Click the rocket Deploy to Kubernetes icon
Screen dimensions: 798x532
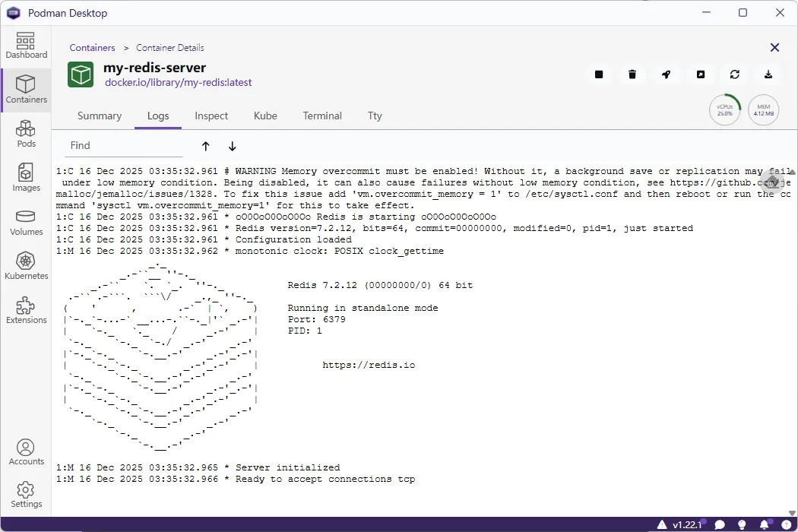666,74
